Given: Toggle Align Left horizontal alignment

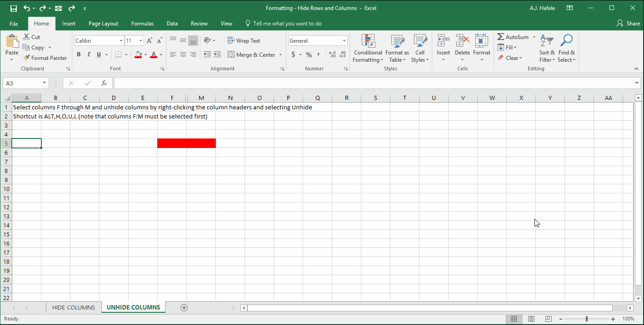Looking at the screenshot, I should click(173, 54).
